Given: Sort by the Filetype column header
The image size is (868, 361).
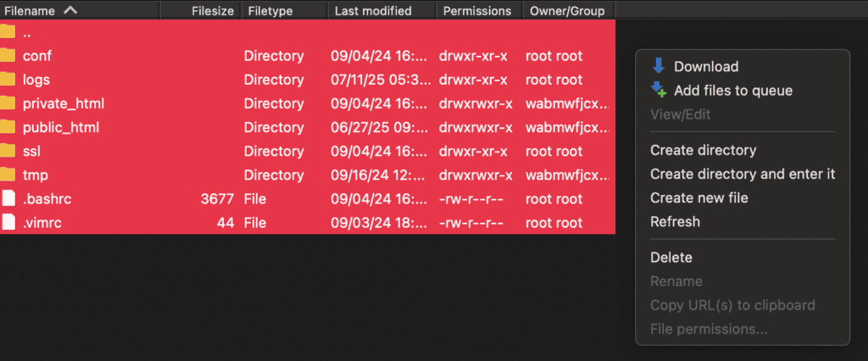Looking at the screenshot, I should (270, 11).
